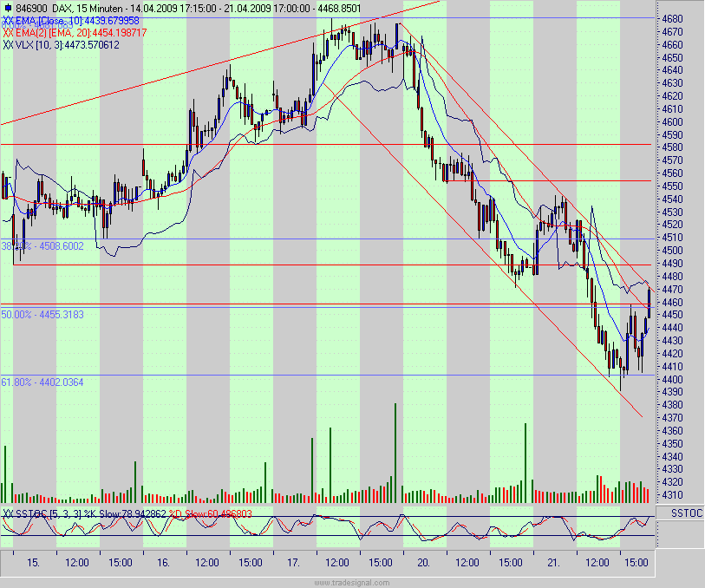
Task: Click the XX marker before the SSTOC [5, 3, 3] label
Action: click(x=9, y=511)
